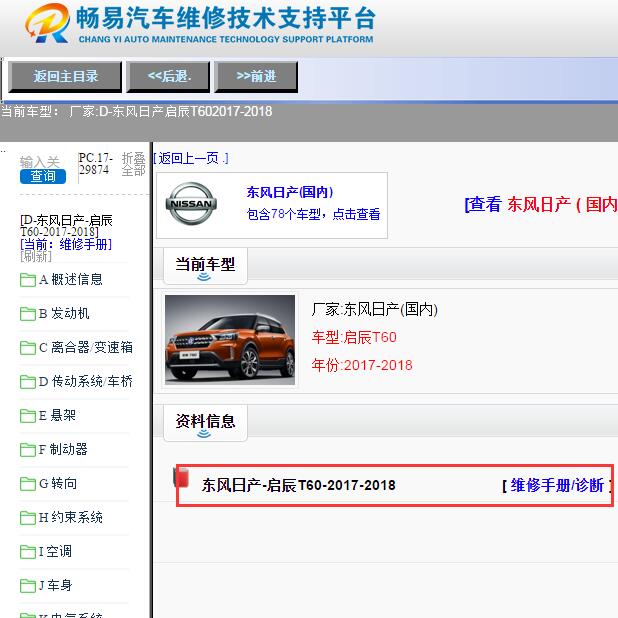Click 年份:2017-2018 text
Viewport: 618px width, 618px height.
coord(362,365)
